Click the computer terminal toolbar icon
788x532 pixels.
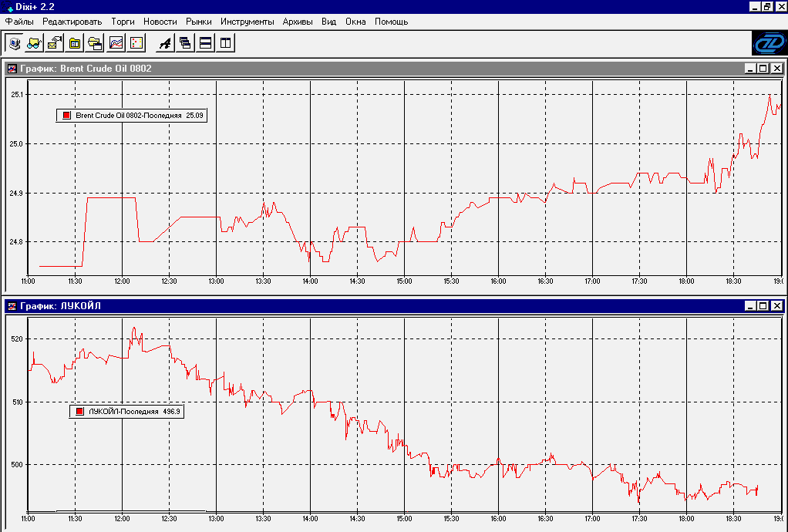14,43
